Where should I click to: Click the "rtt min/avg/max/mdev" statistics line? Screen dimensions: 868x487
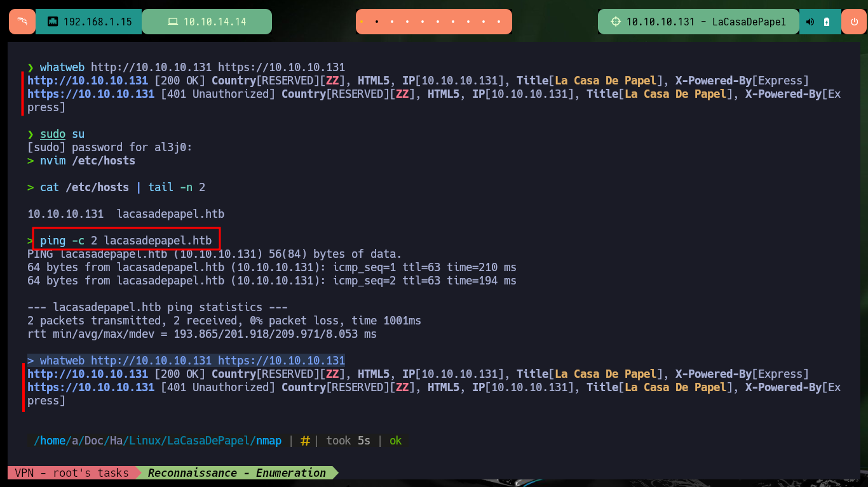click(x=202, y=334)
